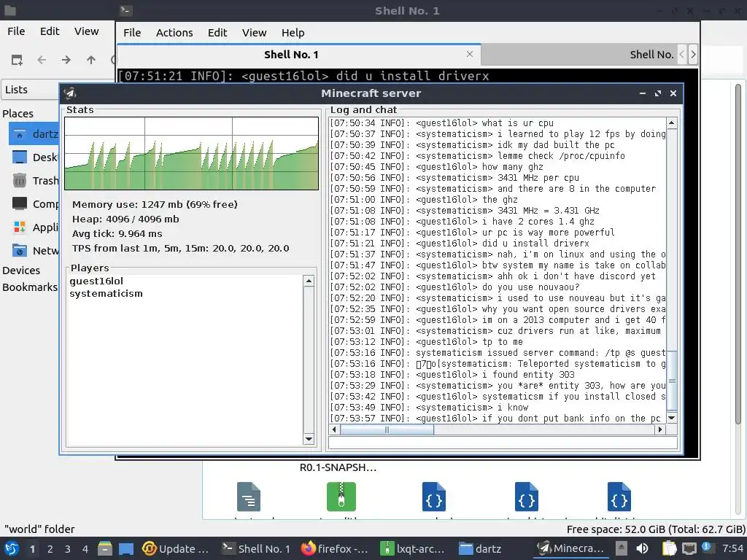
Task: Click the memory usage graph in Stats
Action: click(192, 153)
